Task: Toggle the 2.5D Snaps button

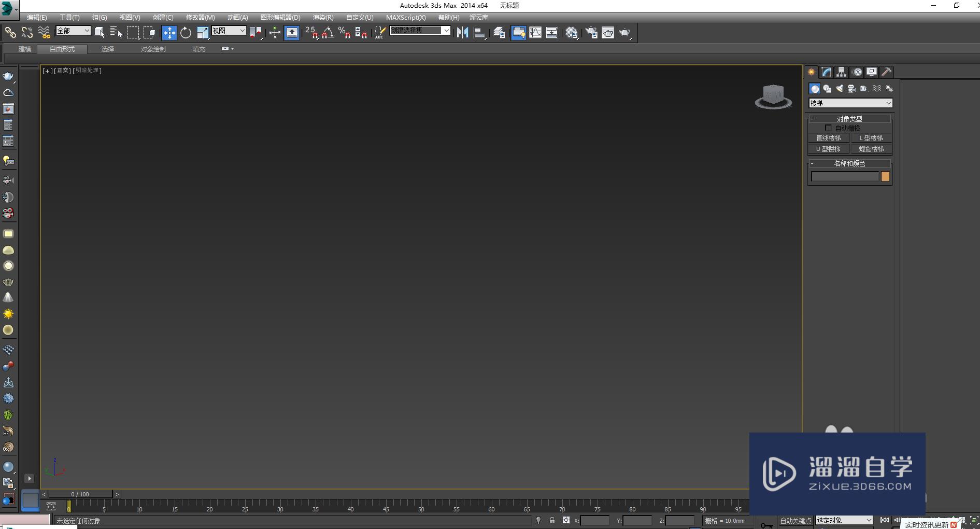Action: 311,33
